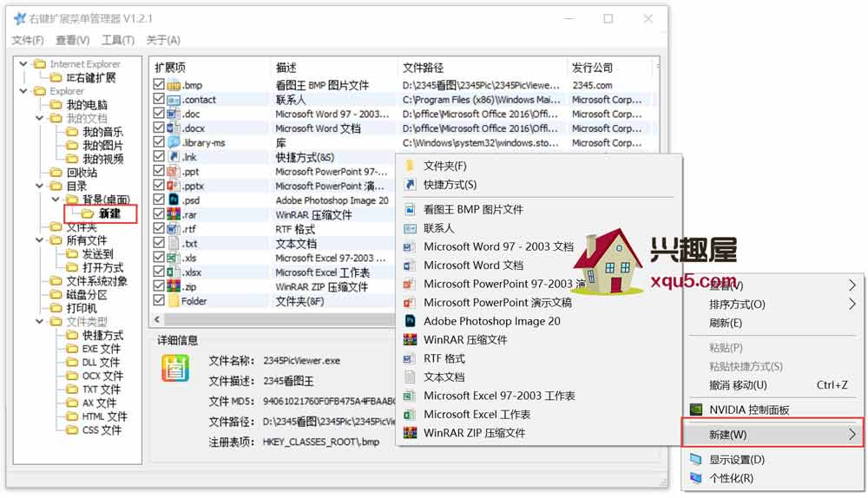Click the 2345 picture viewer icon in details
The width and height of the screenshot is (868, 498).
[x=175, y=369]
